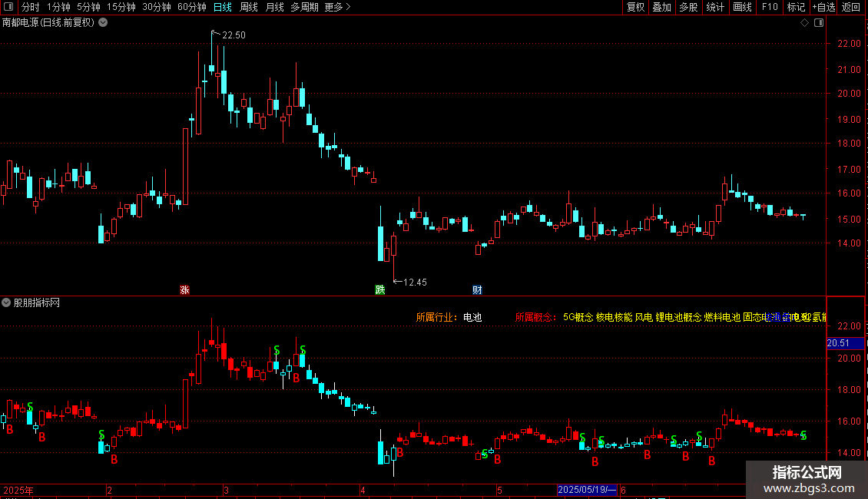Click the 所属行业 label

click(x=436, y=317)
